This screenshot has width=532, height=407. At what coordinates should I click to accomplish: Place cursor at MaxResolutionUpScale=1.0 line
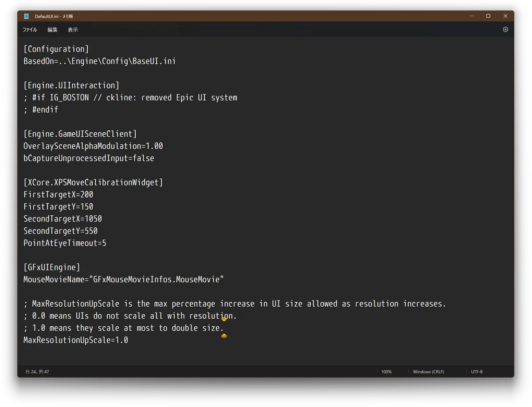pos(76,340)
